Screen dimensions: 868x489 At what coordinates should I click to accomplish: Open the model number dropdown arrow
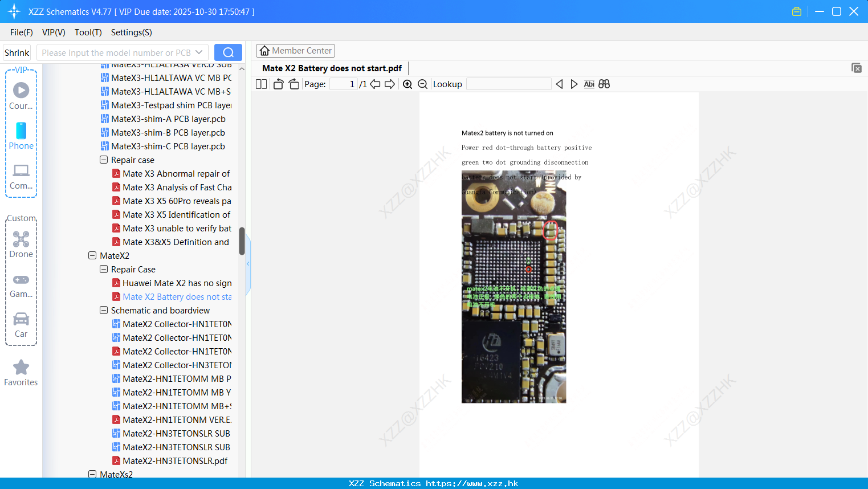[x=199, y=52]
